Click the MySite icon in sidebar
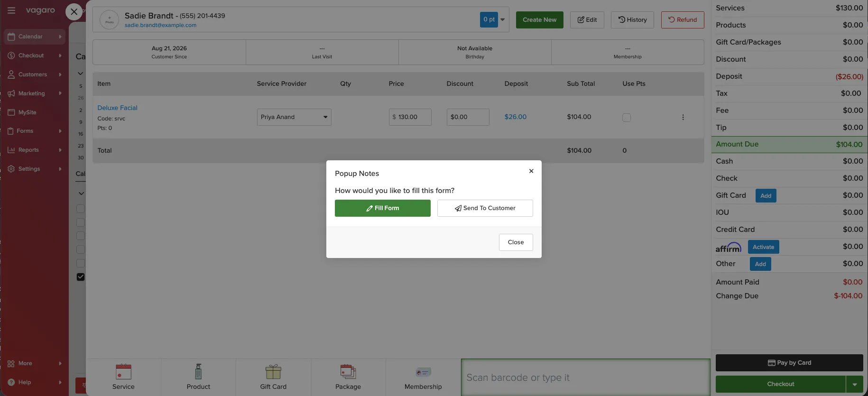Viewport: 868px width, 396px height. pos(11,112)
